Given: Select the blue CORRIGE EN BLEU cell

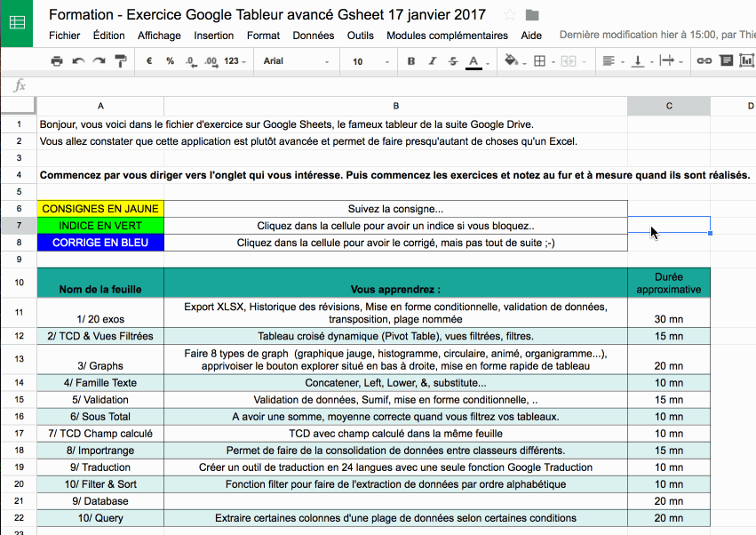Looking at the screenshot, I should (100, 243).
